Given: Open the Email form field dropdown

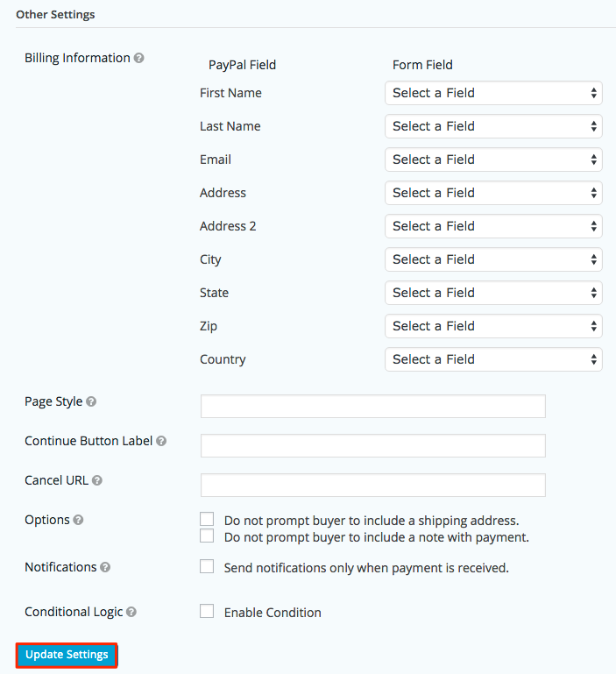Looking at the screenshot, I should pyautogui.click(x=493, y=160).
